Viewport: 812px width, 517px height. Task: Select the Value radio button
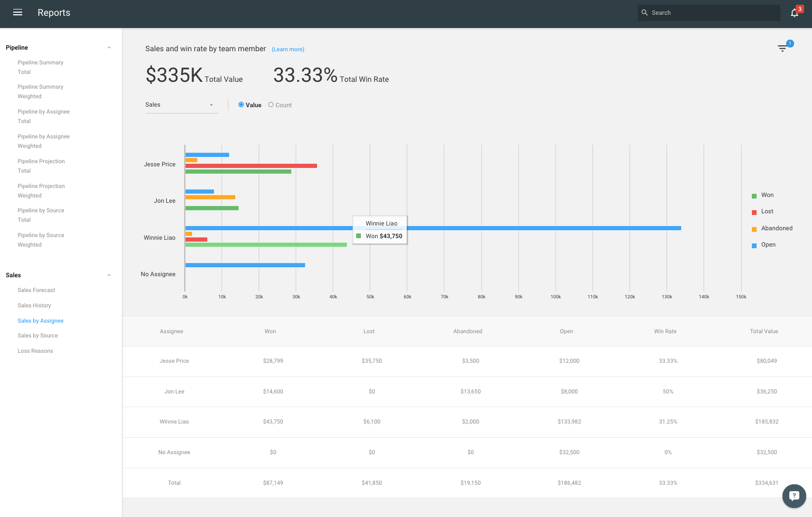(241, 105)
